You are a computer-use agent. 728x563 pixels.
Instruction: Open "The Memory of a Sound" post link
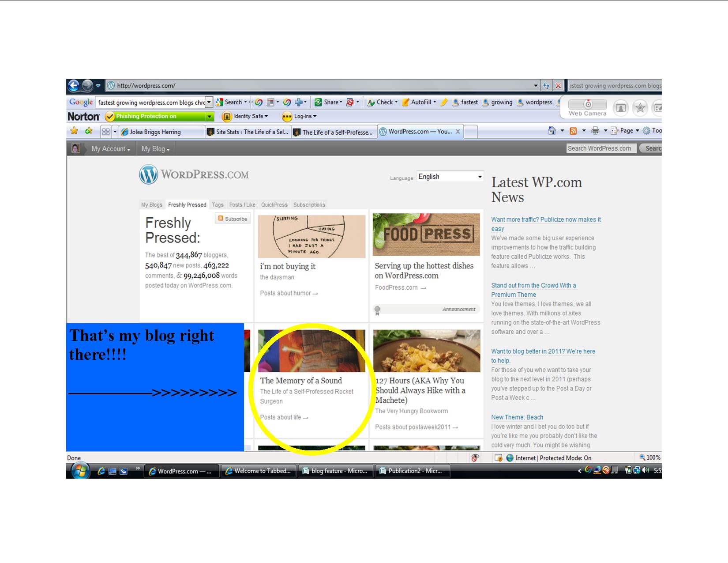(301, 381)
